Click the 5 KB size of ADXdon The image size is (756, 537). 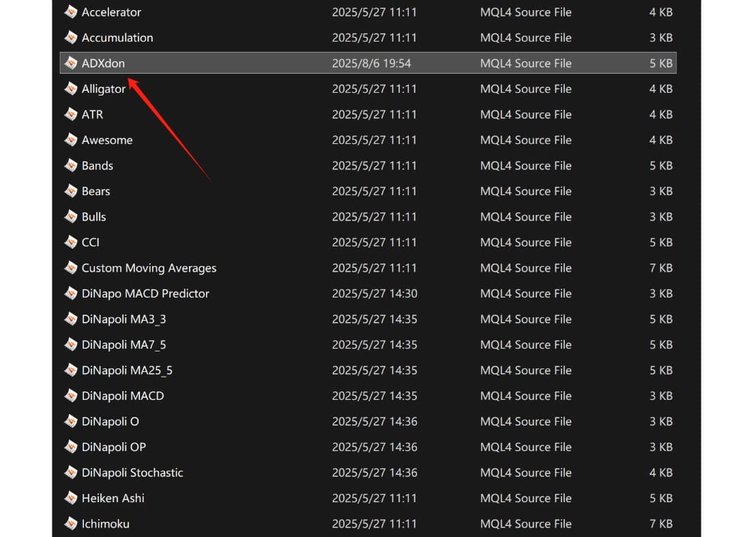(x=660, y=63)
